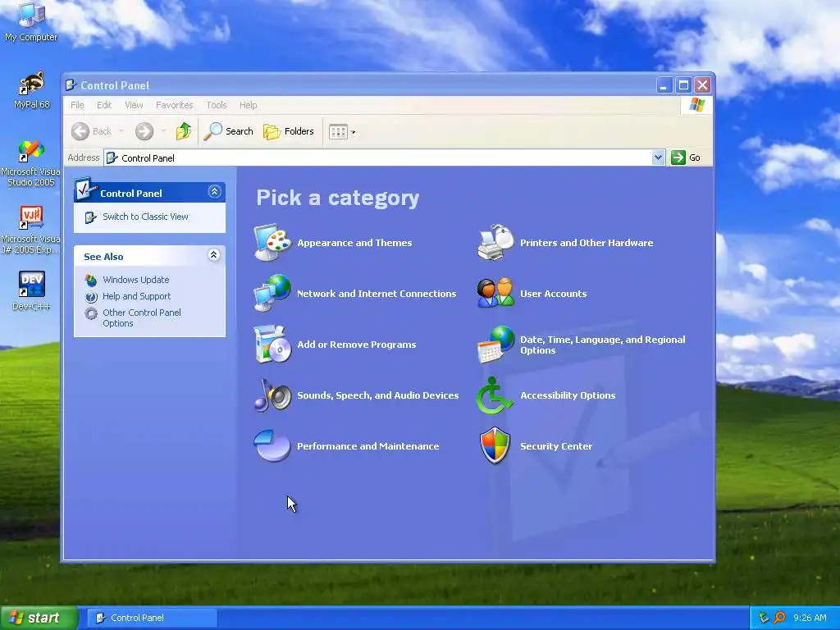Image resolution: width=840 pixels, height=630 pixels.
Task: Click the Go button next to address bar
Action: click(687, 157)
